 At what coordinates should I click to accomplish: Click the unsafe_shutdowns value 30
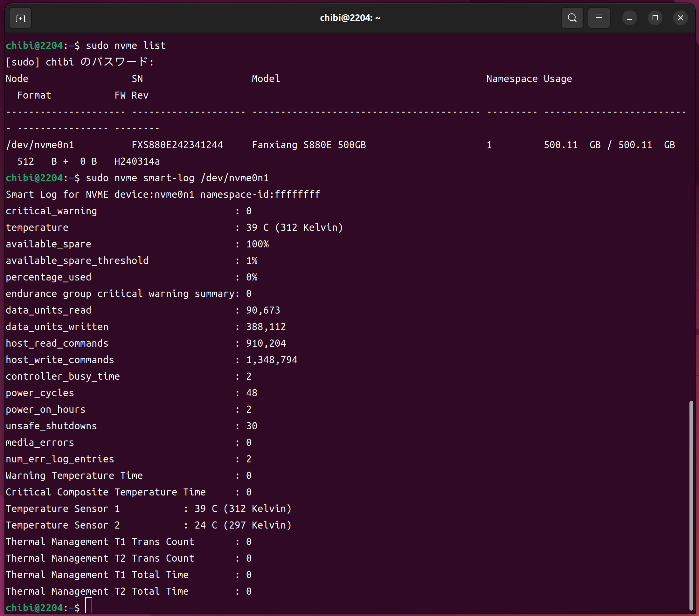(x=251, y=426)
